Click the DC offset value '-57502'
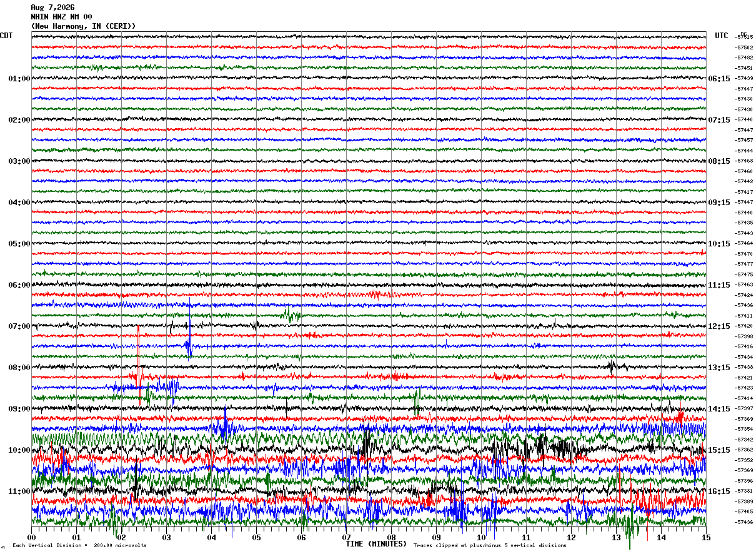This screenshot has height=554, width=756. click(x=744, y=48)
